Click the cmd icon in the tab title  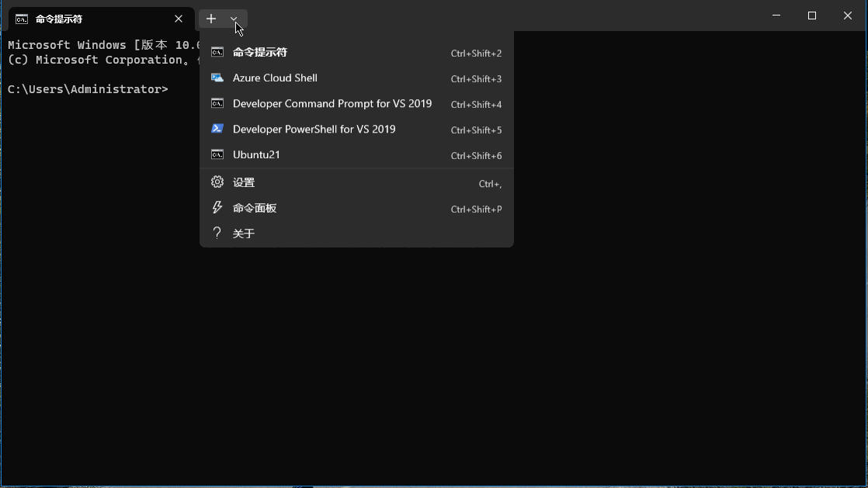(22, 19)
